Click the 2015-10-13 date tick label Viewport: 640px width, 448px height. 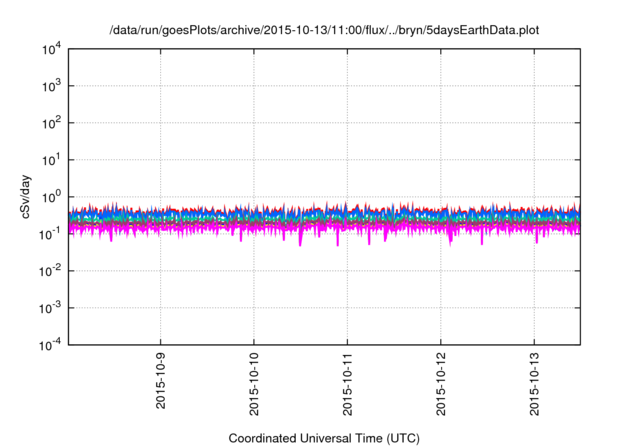[534, 384]
